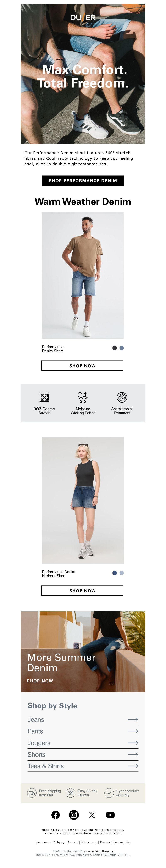This screenshot has height=868, width=166.
Task: Click the 360° Degree Stretch icon
Action: [44, 397]
